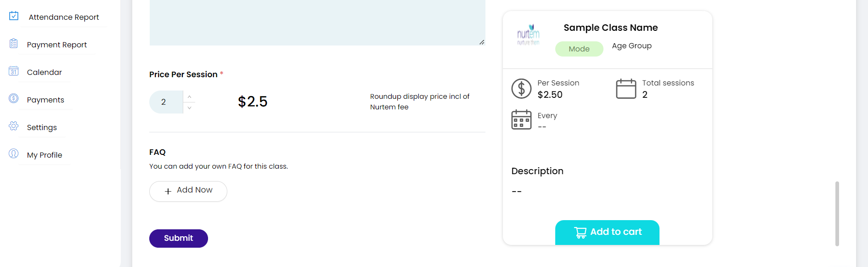Go to Payment Report menu item

click(x=57, y=45)
